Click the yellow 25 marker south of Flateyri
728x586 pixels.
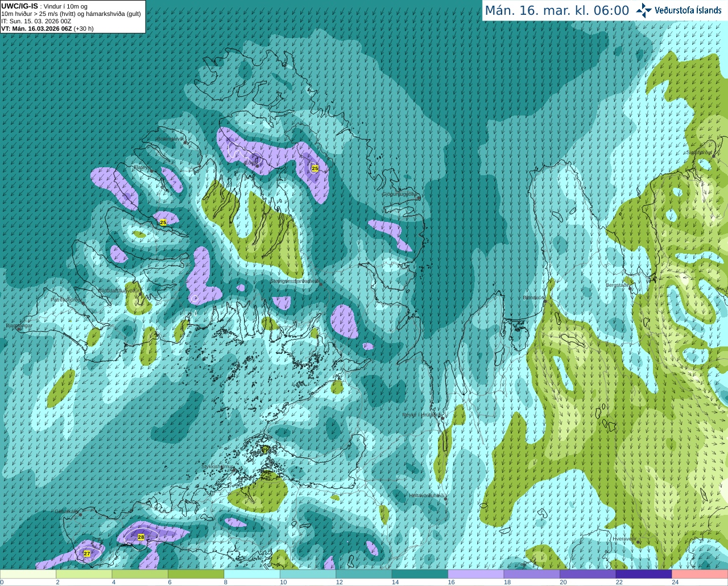click(x=163, y=222)
